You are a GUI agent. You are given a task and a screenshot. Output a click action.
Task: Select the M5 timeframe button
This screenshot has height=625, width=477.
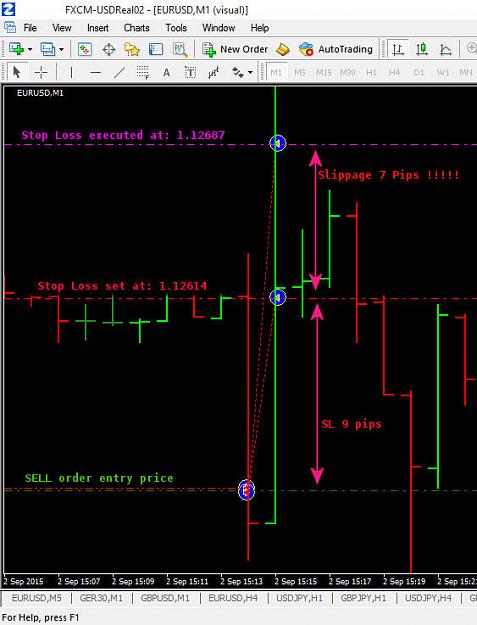tap(300, 73)
